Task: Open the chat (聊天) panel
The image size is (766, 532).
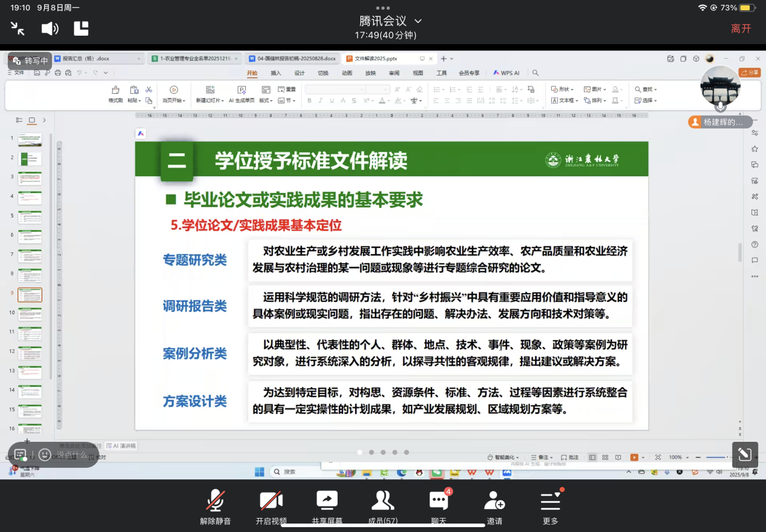Action: tap(439, 502)
